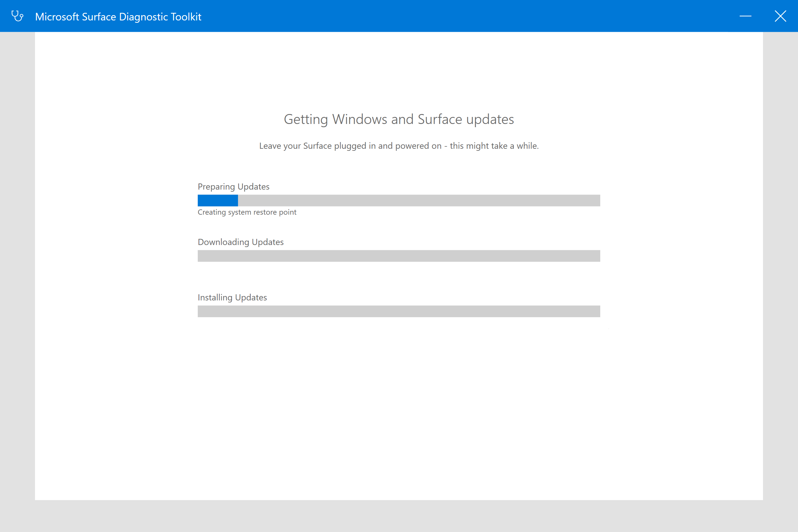This screenshot has height=532, width=798.
Task: Click the word 'Surface' in the main heading
Action: [440, 119]
